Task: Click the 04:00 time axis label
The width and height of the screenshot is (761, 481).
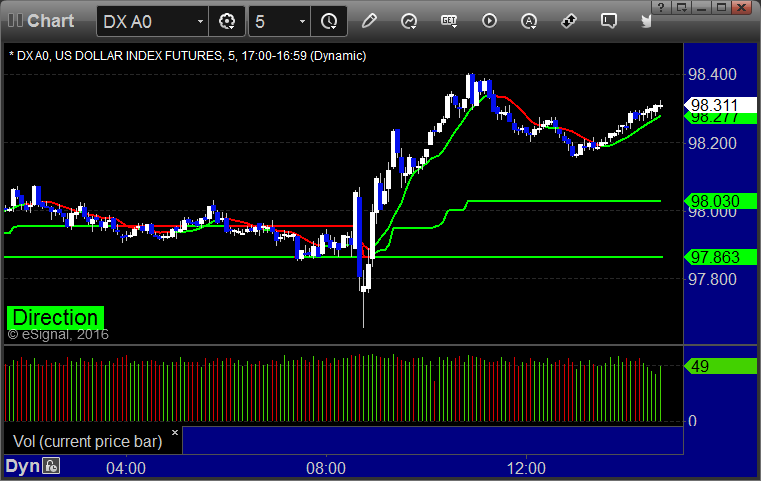Action: (x=126, y=468)
